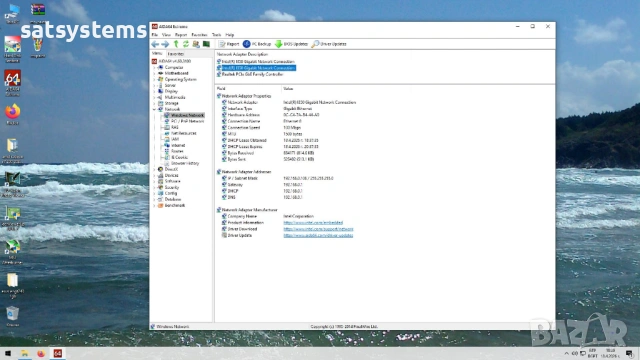Open PC Backup from the toolbar
640x360 pixels.
tap(257, 44)
